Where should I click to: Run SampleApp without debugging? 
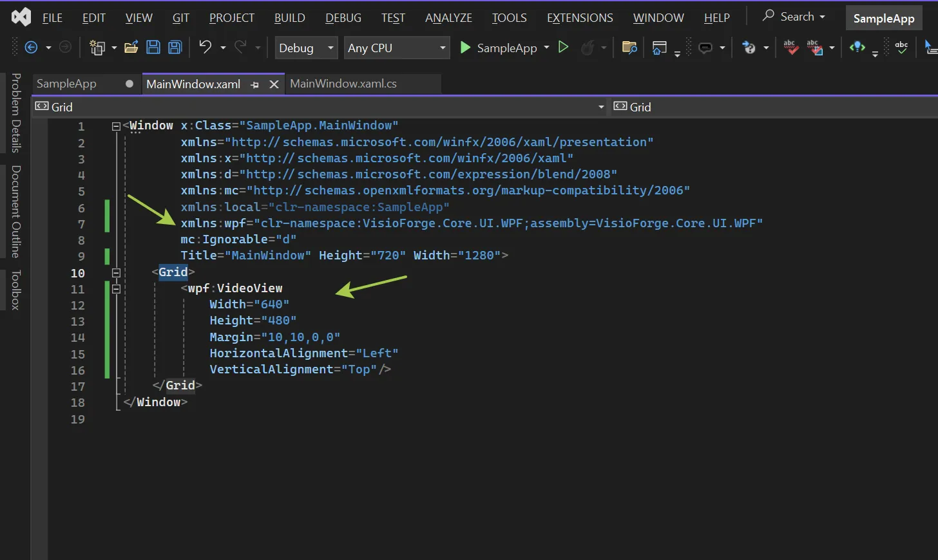563,48
